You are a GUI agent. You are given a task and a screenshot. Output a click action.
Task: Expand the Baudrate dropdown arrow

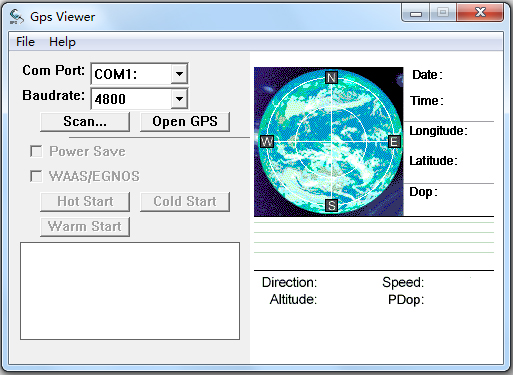pyautogui.click(x=179, y=99)
